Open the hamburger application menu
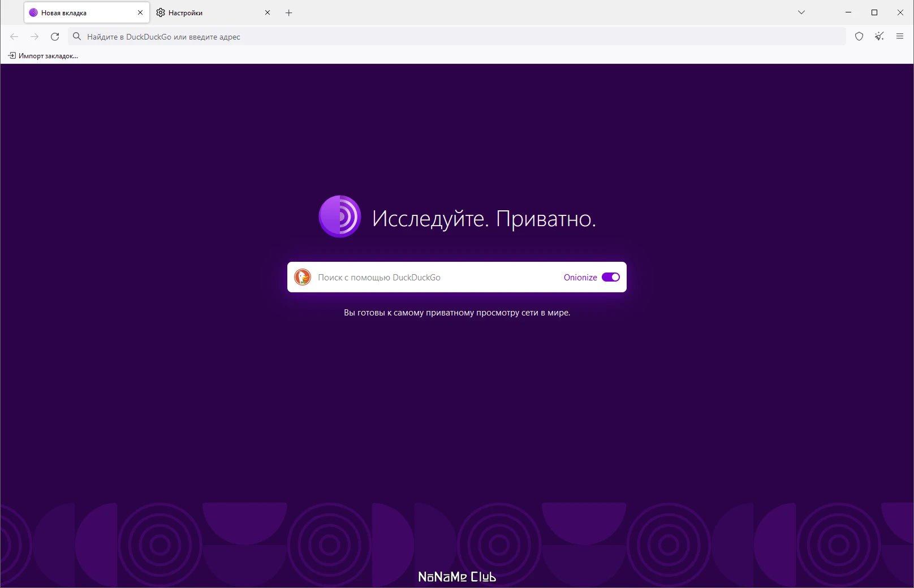914x588 pixels. (x=900, y=37)
